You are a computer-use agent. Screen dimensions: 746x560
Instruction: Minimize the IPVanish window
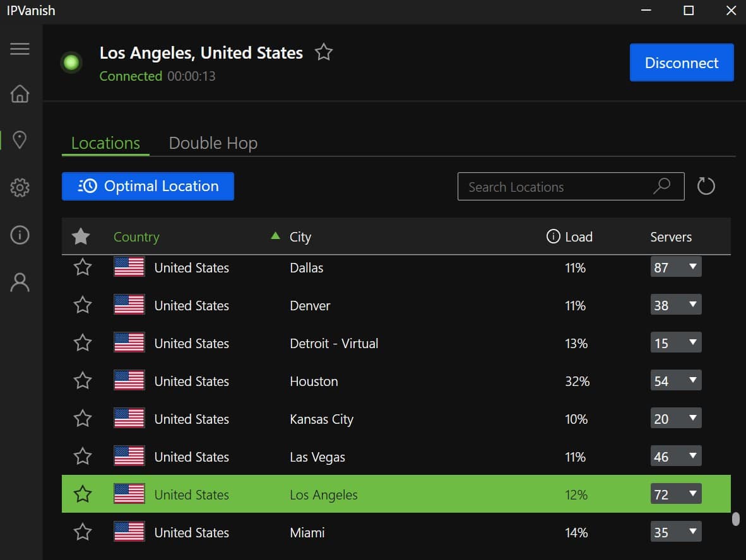pos(646,11)
